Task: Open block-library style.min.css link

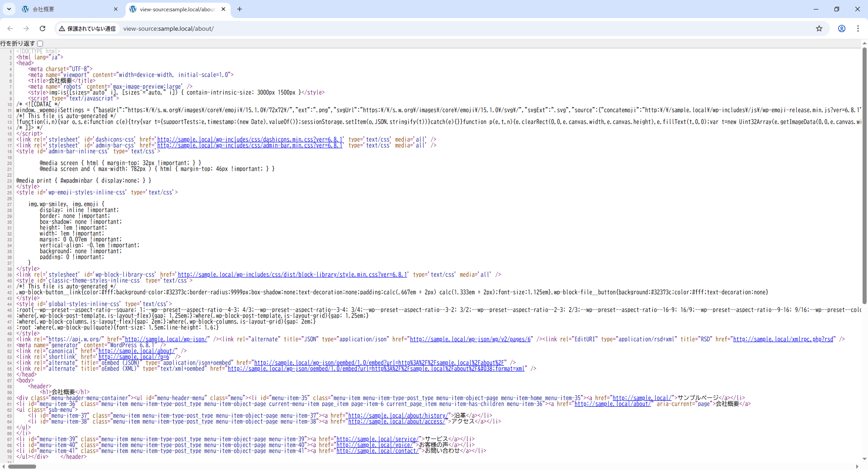Action: (x=292, y=275)
